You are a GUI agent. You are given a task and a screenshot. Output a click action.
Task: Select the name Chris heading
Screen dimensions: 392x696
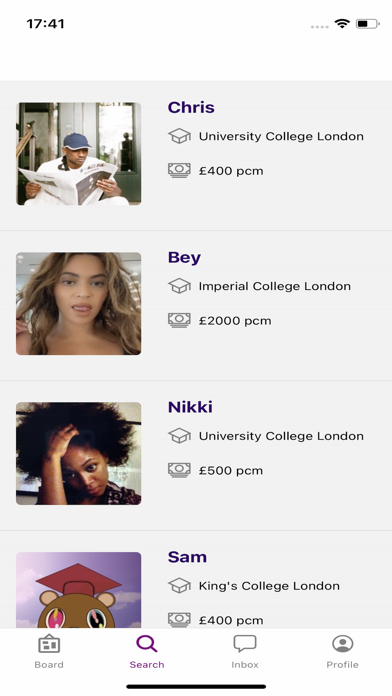[x=191, y=107]
